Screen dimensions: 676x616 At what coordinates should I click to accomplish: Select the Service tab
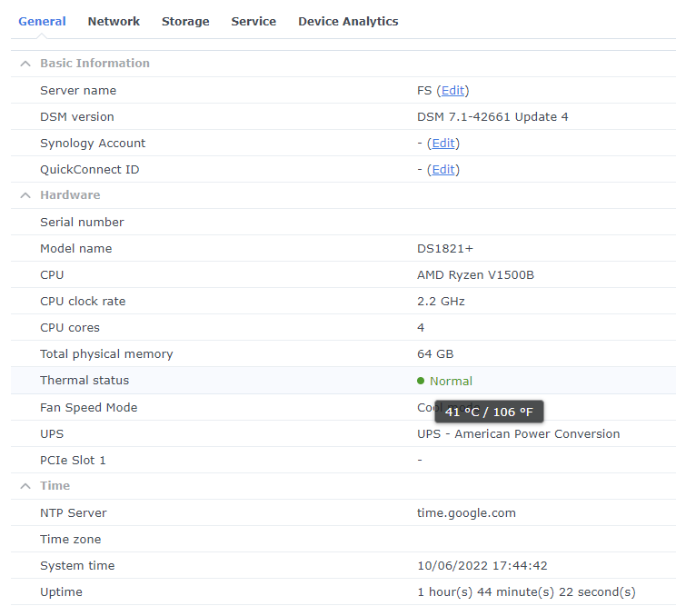point(253,21)
